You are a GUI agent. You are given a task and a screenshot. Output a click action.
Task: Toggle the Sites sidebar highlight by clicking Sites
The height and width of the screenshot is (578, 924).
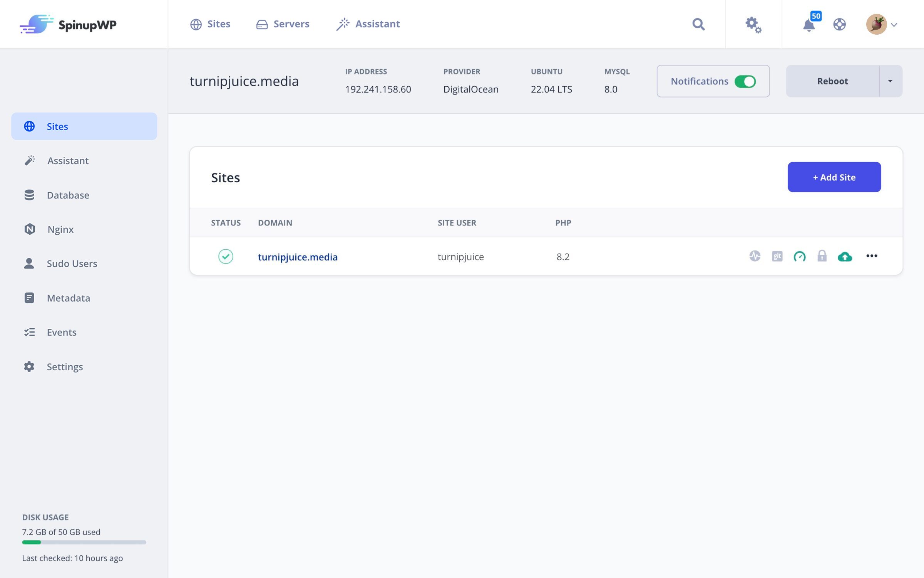tap(57, 126)
